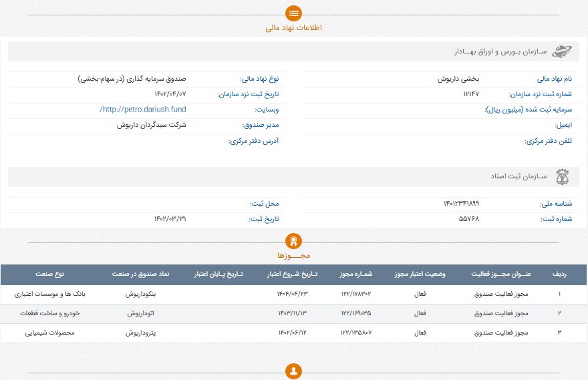Click start date ۱۴۰۴/۰۴/۲۳
Viewport: 588px width, 380px height.
coord(292,294)
